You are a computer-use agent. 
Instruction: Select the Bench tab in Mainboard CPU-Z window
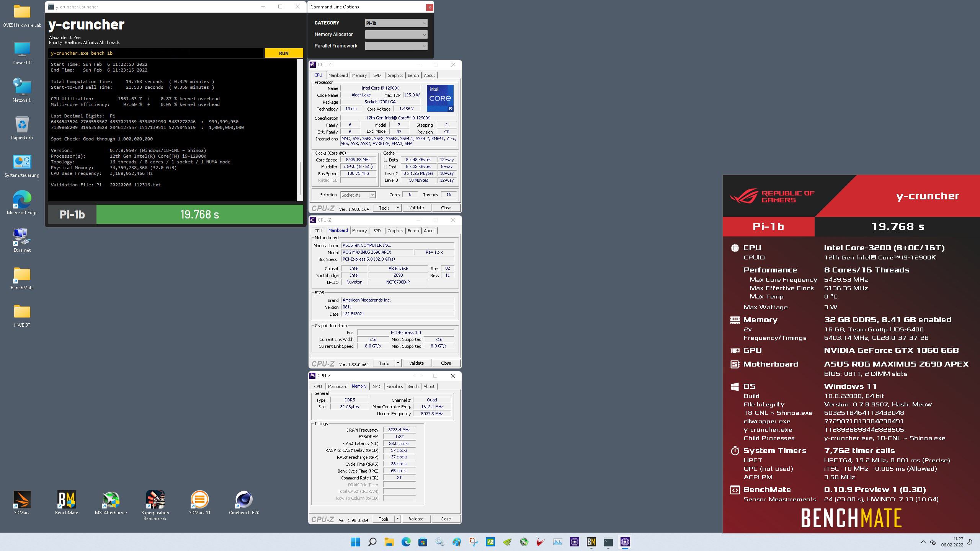(x=413, y=231)
